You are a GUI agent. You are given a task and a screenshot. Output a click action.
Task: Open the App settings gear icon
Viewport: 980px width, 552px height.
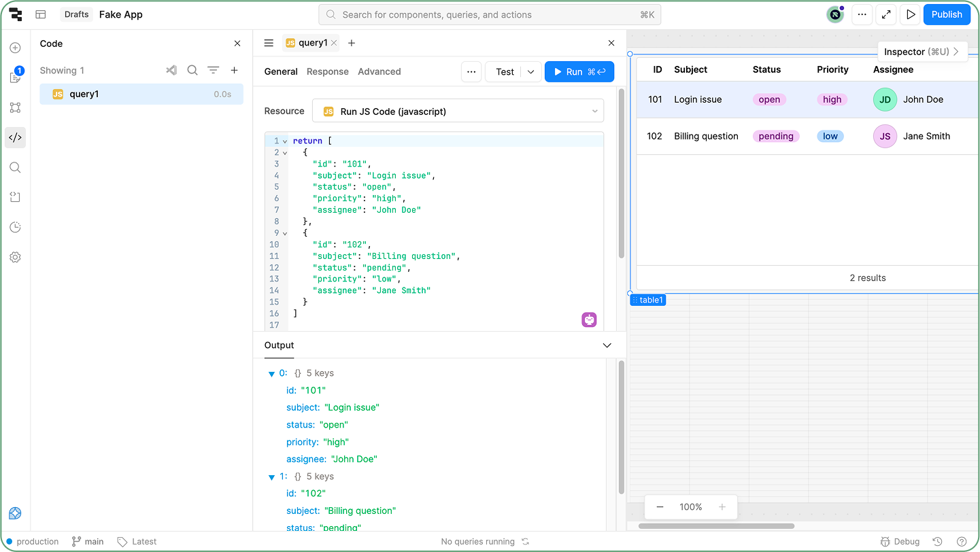pyautogui.click(x=15, y=257)
